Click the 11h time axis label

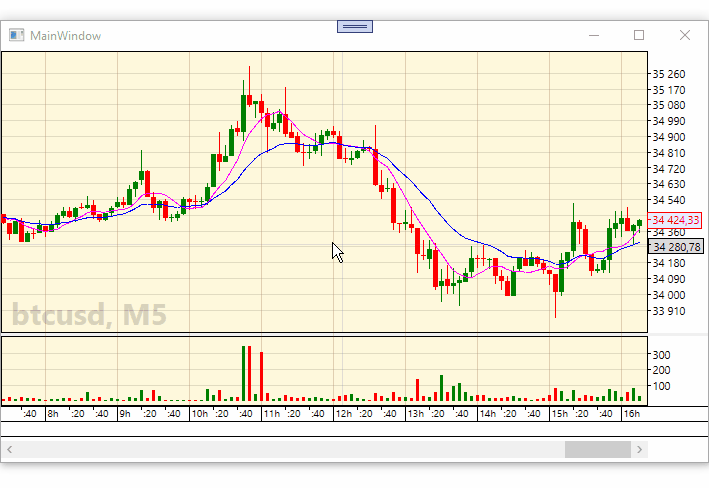point(272,414)
